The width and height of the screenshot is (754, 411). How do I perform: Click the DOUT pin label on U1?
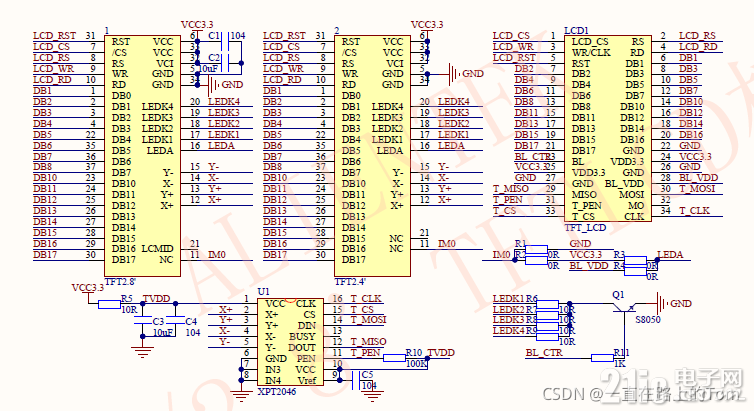pyautogui.click(x=302, y=348)
